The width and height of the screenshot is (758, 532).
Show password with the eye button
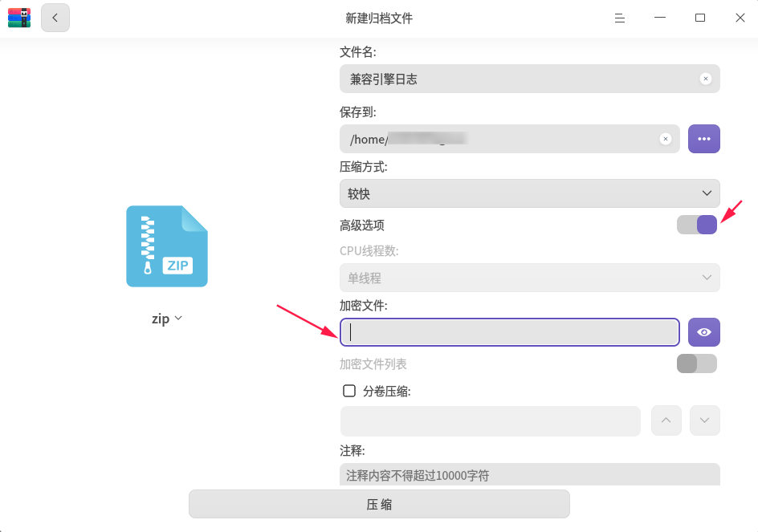pos(704,332)
